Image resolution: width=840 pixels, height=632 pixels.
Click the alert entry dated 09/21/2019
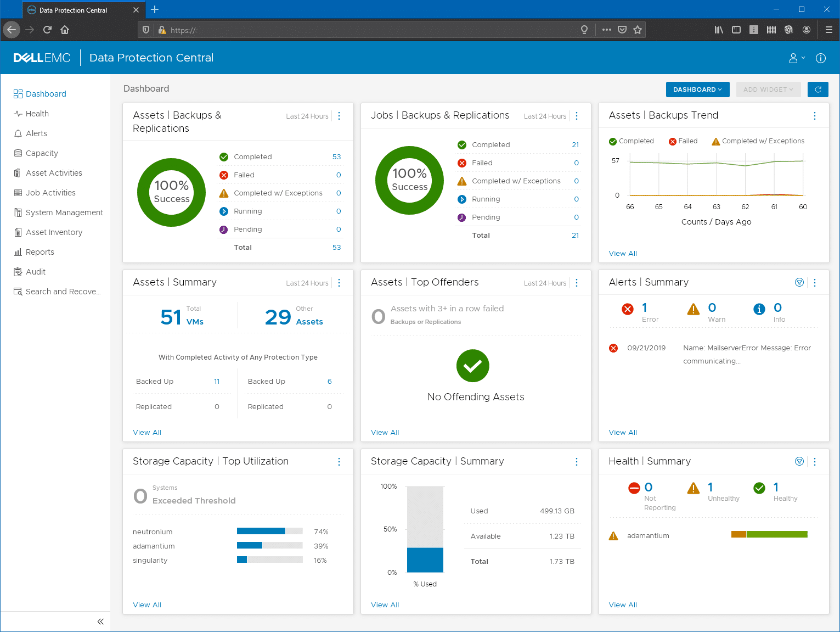coord(713,354)
